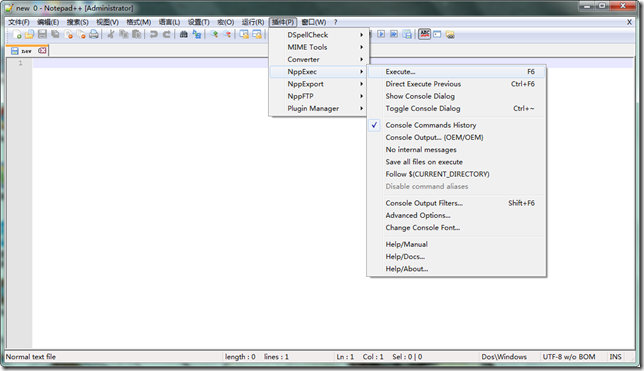Click the Open file folder icon
644x371 pixels.
(x=29, y=35)
